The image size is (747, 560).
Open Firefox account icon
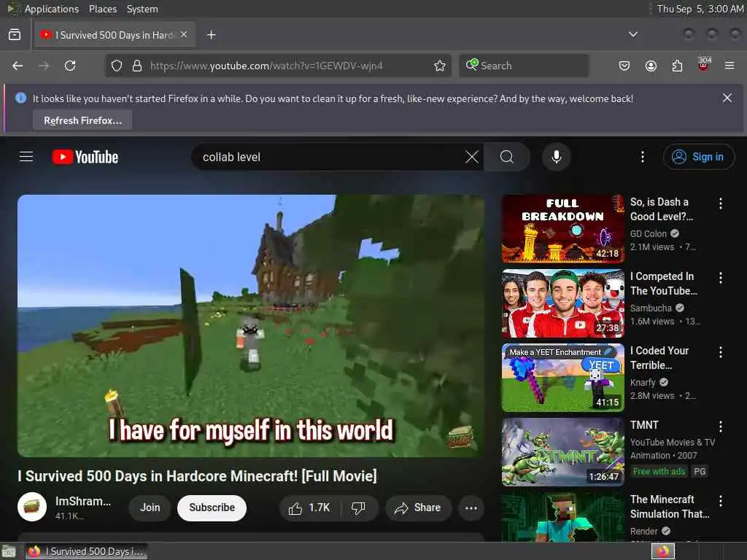pos(651,66)
